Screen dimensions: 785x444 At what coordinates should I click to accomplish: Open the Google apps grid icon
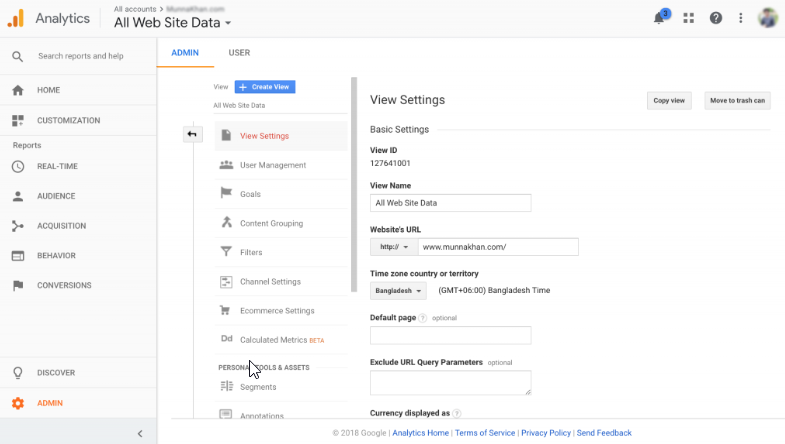coord(688,18)
